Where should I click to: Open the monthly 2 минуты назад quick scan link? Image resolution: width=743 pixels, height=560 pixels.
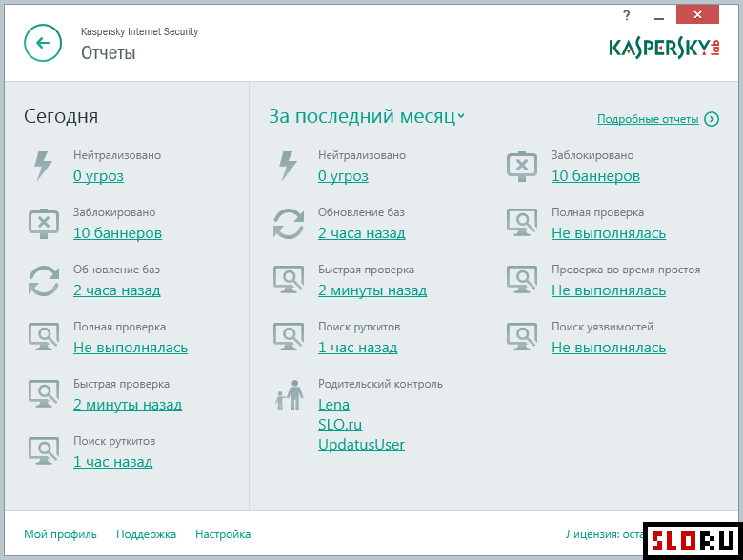tap(372, 290)
